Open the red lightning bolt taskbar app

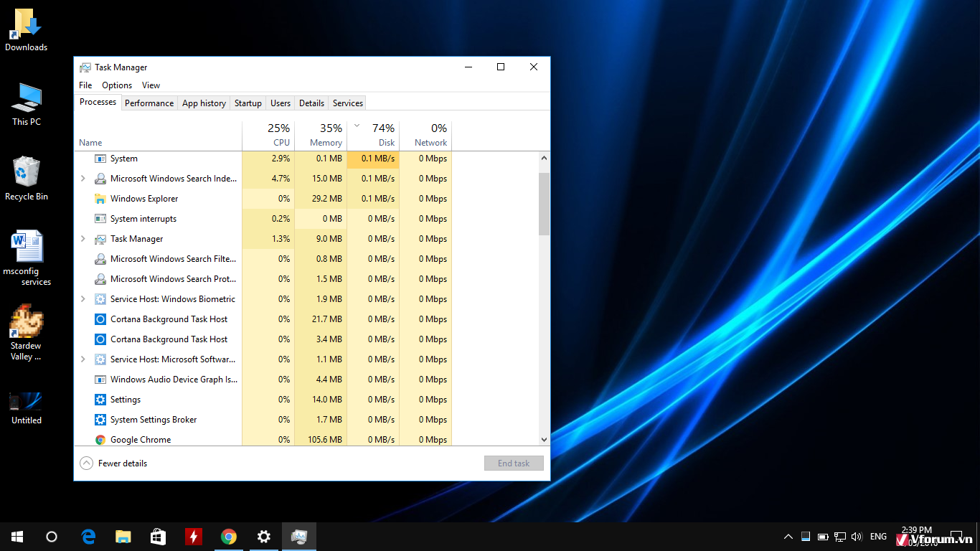(193, 537)
